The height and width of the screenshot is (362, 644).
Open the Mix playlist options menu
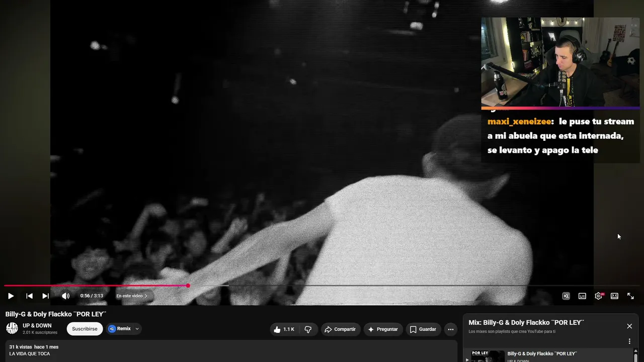(x=629, y=341)
